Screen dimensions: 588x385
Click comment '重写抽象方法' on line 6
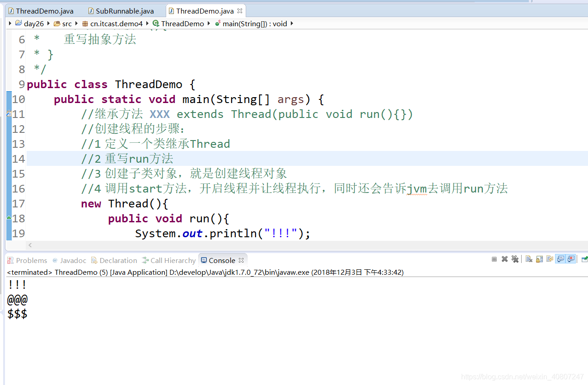click(x=100, y=39)
